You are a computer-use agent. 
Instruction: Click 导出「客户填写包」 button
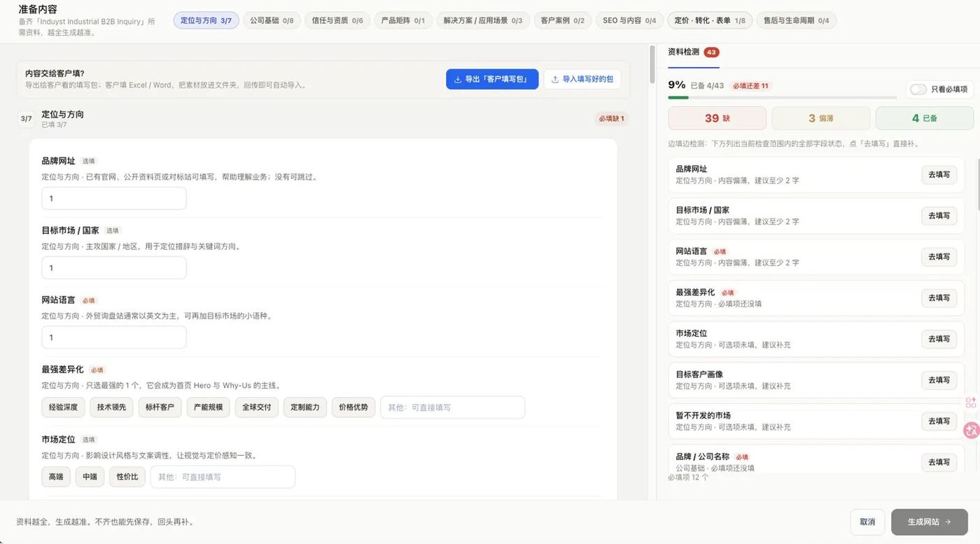click(492, 79)
